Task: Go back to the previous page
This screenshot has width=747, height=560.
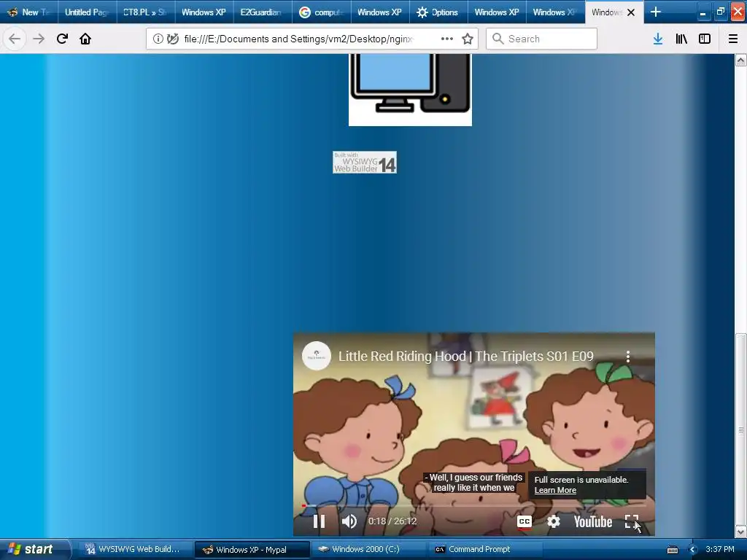Action: pos(15,39)
